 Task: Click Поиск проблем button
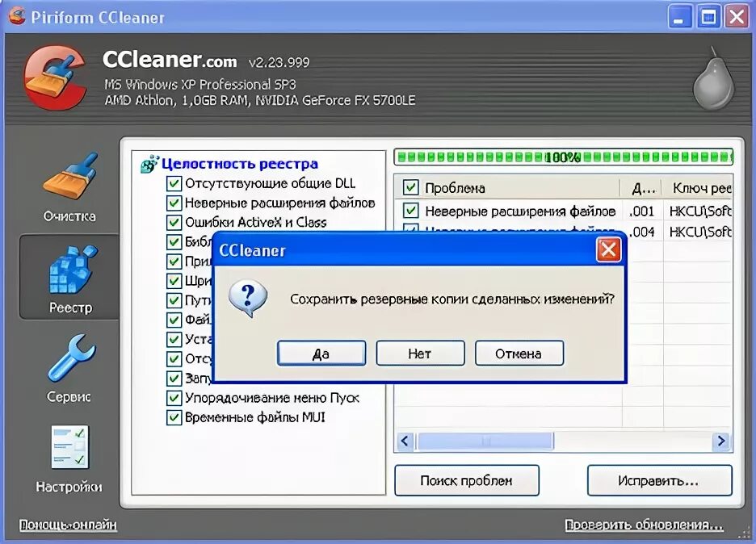(467, 480)
